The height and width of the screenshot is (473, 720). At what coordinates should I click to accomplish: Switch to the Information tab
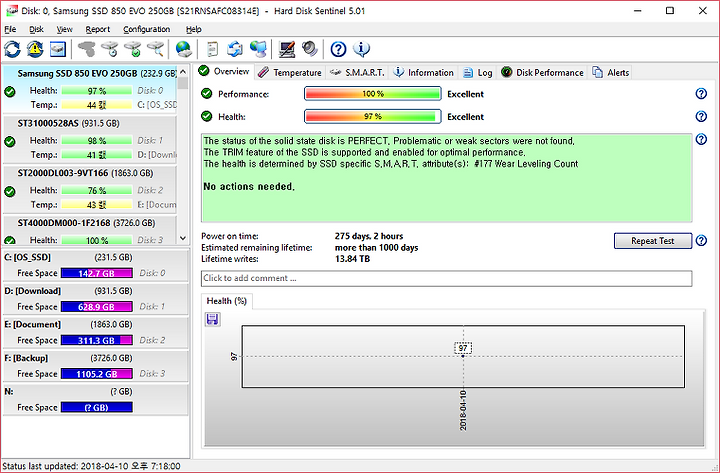pos(423,72)
